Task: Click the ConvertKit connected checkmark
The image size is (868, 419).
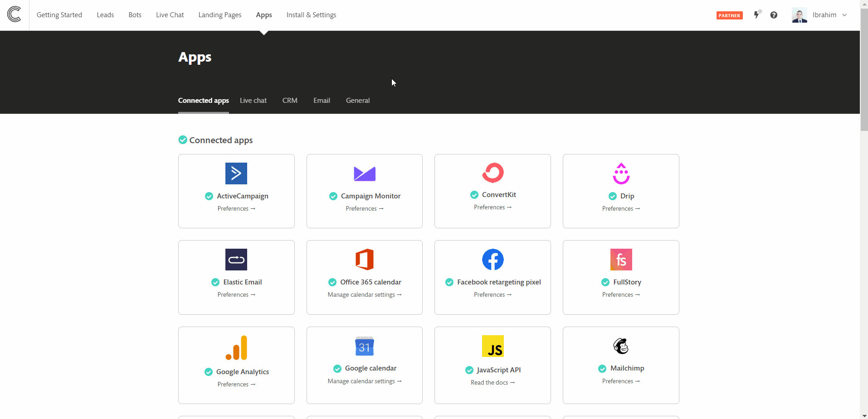Action: point(474,195)
